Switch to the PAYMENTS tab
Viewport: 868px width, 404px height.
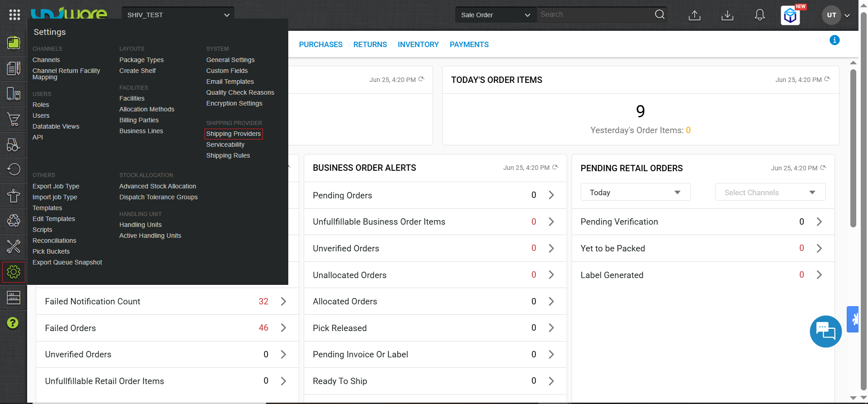tap(469, 44)
